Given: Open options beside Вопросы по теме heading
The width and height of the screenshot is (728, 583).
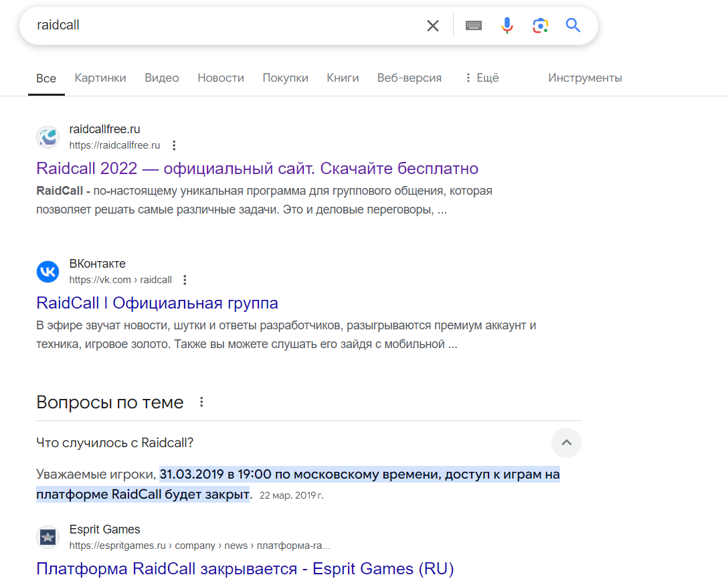Looking at the screenshot, I should pyautogui.click(x=201, y=402).
